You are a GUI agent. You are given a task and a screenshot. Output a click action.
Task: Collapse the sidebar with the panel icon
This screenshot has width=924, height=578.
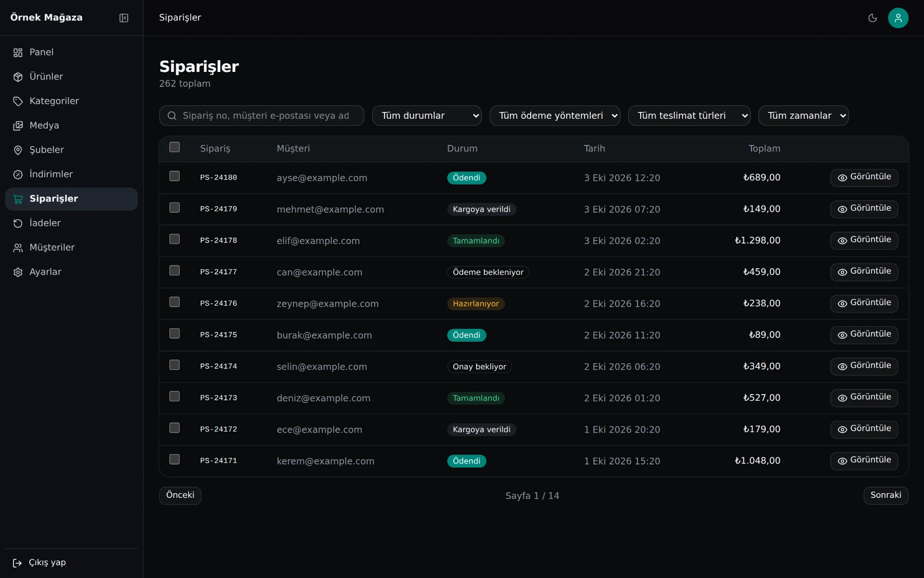[x=124, y=18]
